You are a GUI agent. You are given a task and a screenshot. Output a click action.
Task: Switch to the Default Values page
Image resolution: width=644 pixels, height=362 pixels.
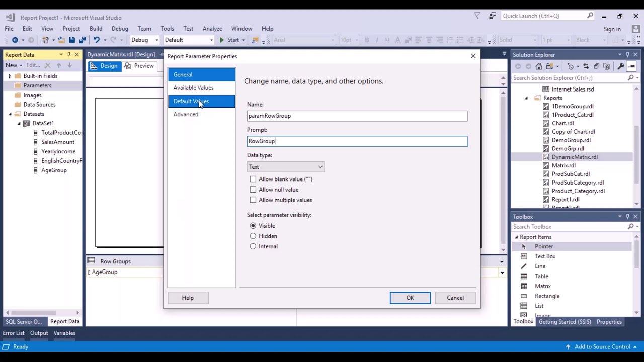201,101
